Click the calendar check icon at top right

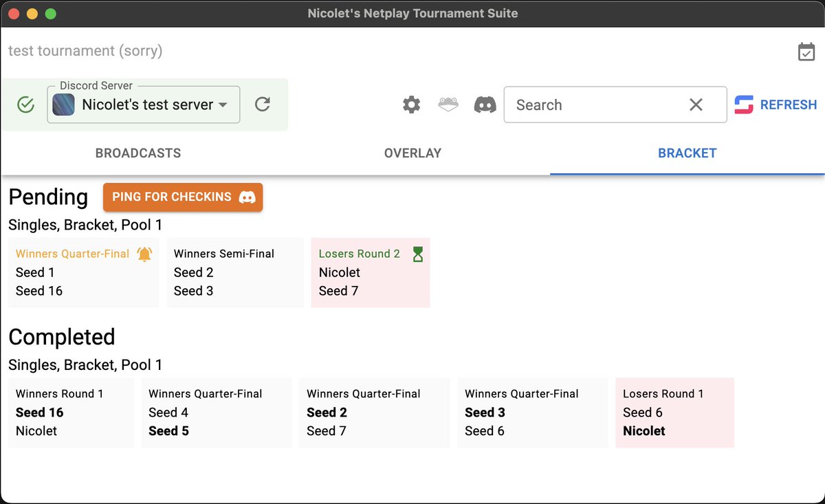click(x=806, y=52)
